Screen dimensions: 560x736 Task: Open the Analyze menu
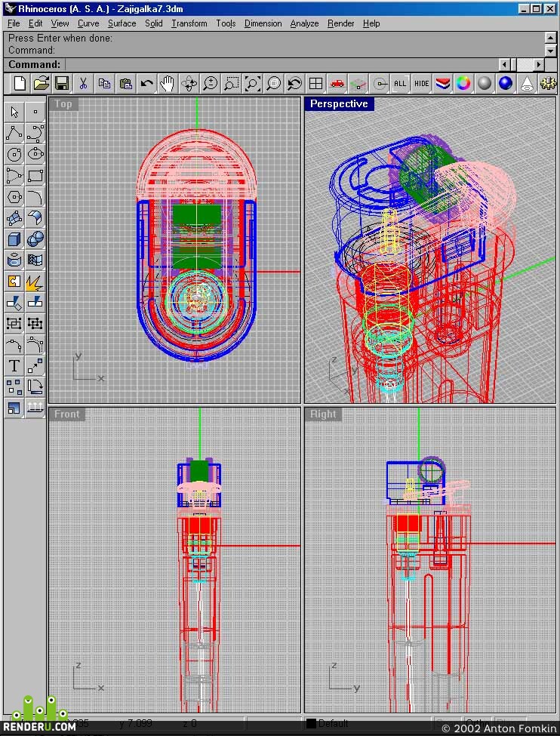(x=304, y=23)
